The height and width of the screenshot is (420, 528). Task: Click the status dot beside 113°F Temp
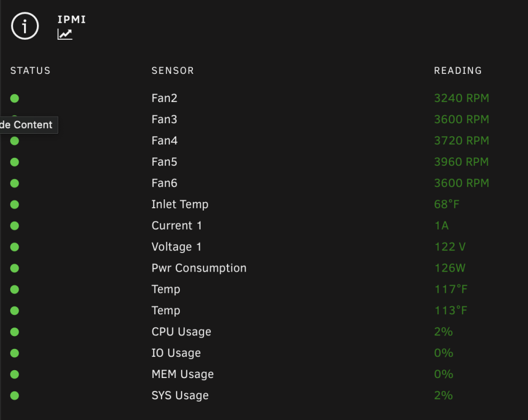point(15,310)
